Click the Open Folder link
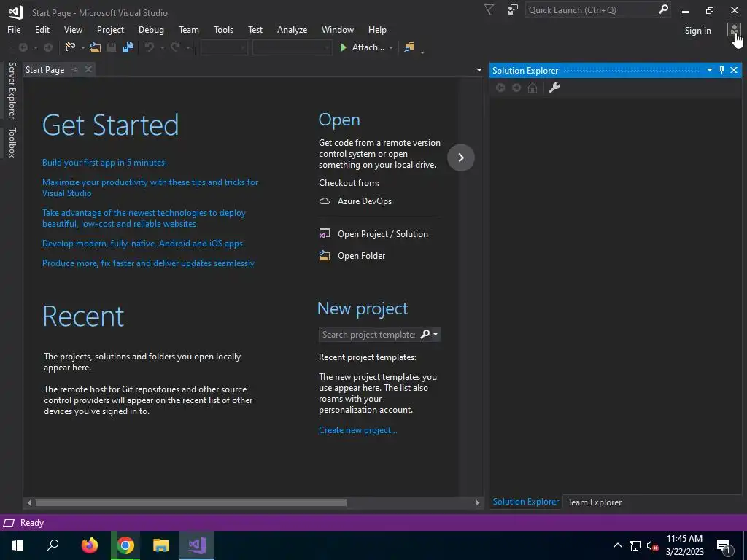 (x=352, y=256)
